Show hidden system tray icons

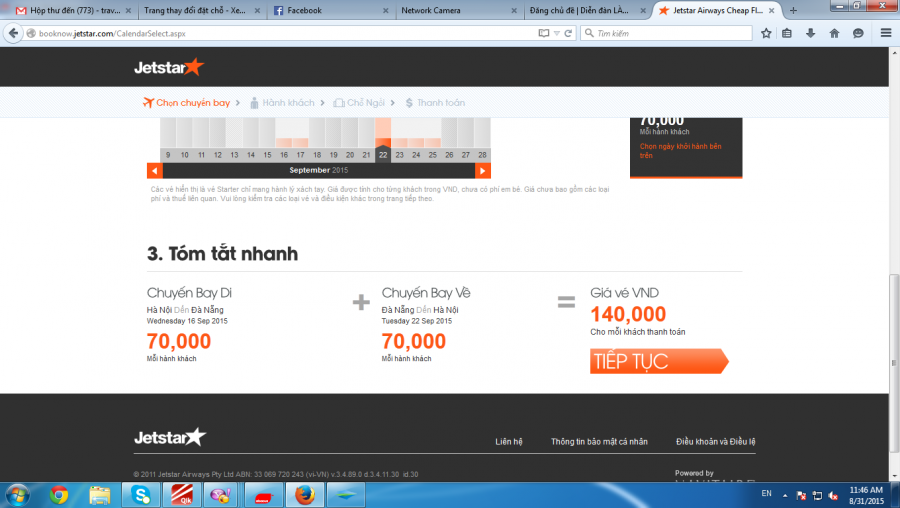click(786, 495)
